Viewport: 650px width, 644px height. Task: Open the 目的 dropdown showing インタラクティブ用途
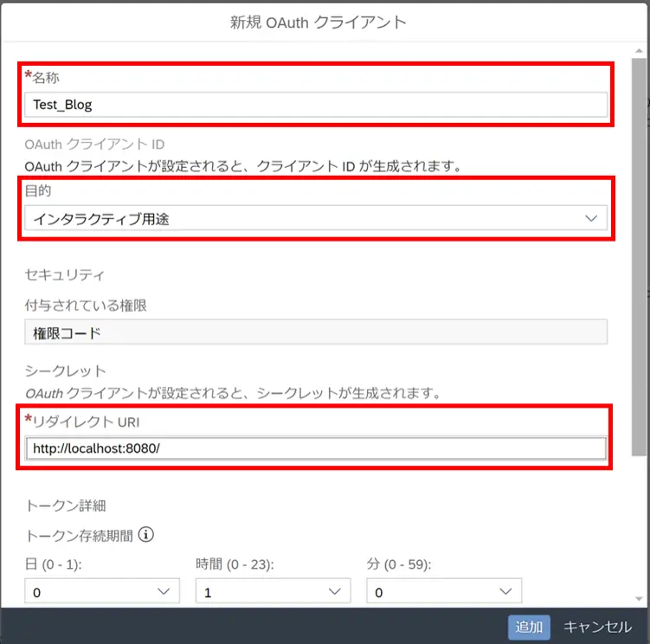point(316,218)
